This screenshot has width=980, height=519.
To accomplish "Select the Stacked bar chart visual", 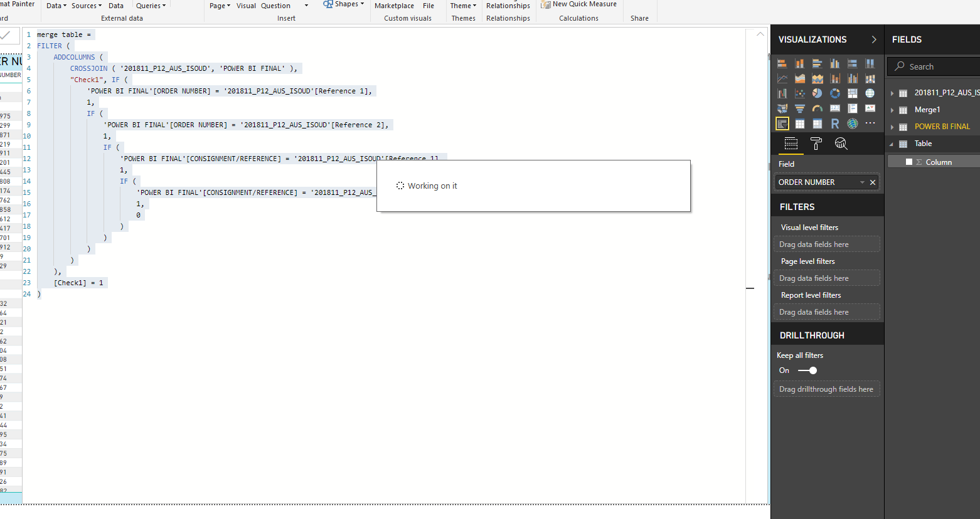I will coord(782,63).
